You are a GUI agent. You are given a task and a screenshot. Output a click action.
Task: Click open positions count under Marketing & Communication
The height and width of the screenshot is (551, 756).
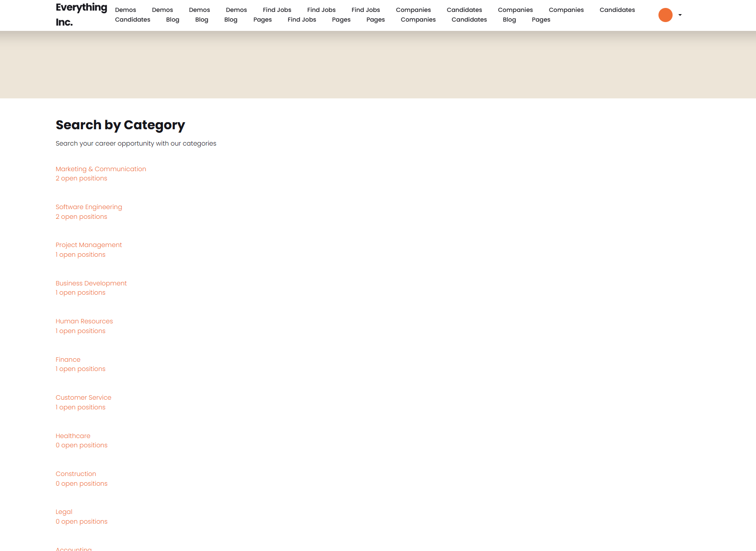pyautogui.click(x=81, y=178)
